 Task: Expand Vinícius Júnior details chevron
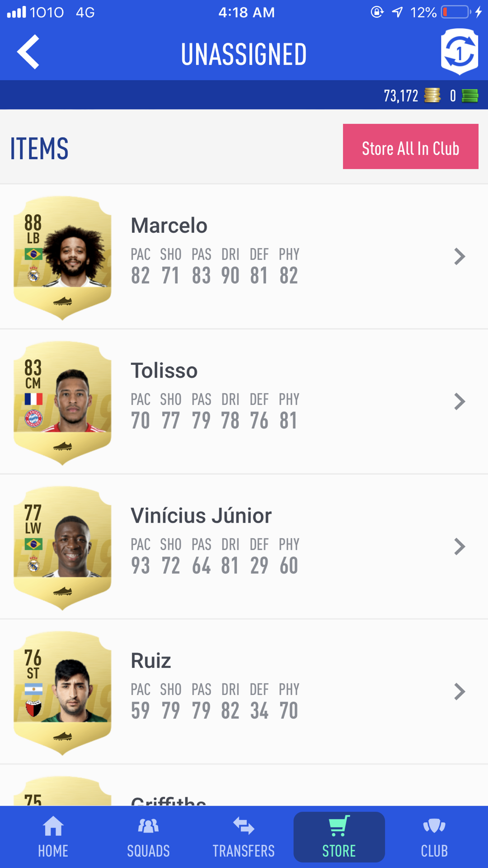tap(460, 547)
